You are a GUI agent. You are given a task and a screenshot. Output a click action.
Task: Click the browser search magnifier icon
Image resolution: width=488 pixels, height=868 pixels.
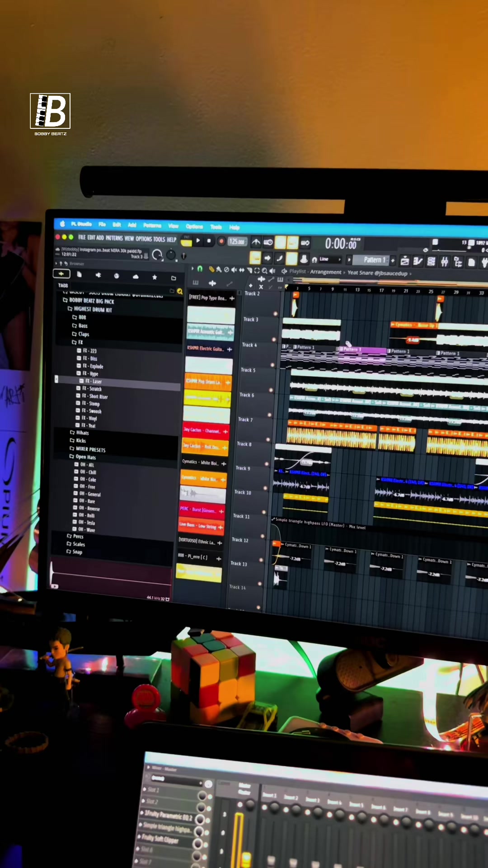click(180, 291)
